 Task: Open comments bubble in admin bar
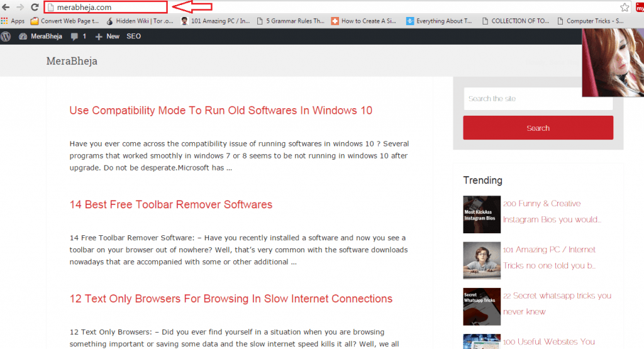(79, 36)
